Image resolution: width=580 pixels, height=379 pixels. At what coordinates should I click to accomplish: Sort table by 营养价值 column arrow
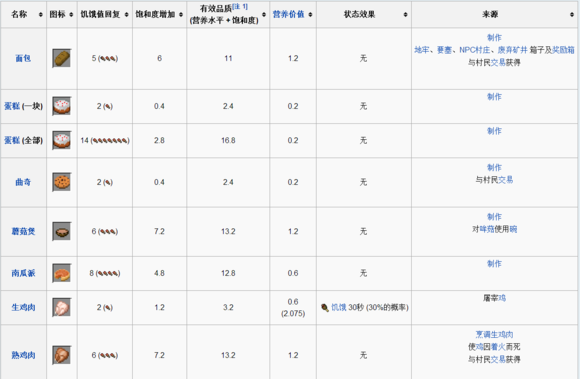click(310, 14)
